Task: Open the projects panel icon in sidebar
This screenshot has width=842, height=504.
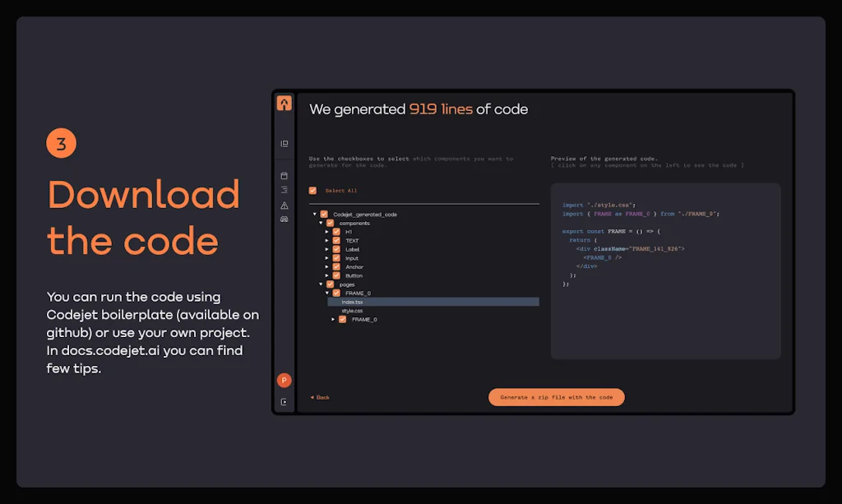Action: click(284, 143)
